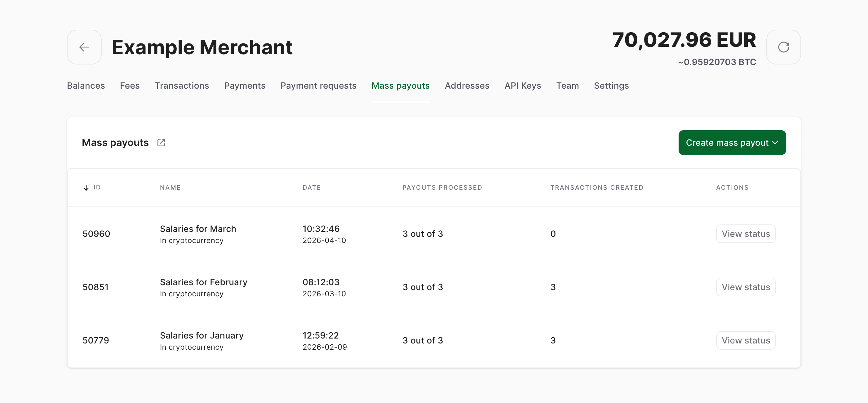Refresh the balance with the reload icon
Viewport: 868px width, 403px height.
click(783, 47)
